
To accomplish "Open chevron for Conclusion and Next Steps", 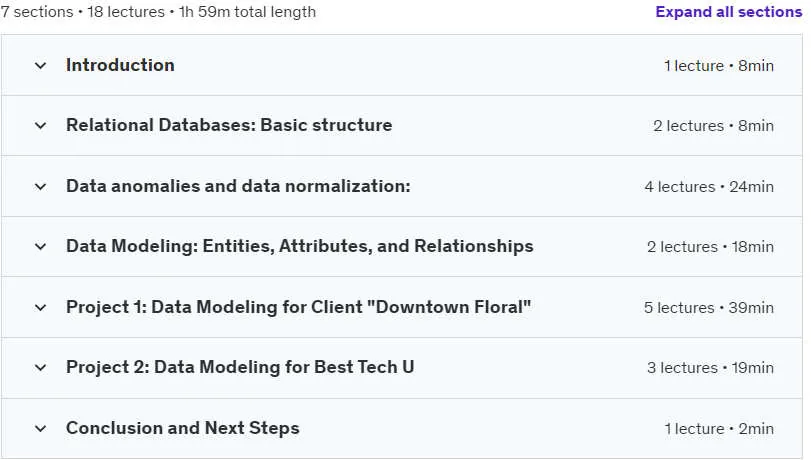I will pos(40,429).
